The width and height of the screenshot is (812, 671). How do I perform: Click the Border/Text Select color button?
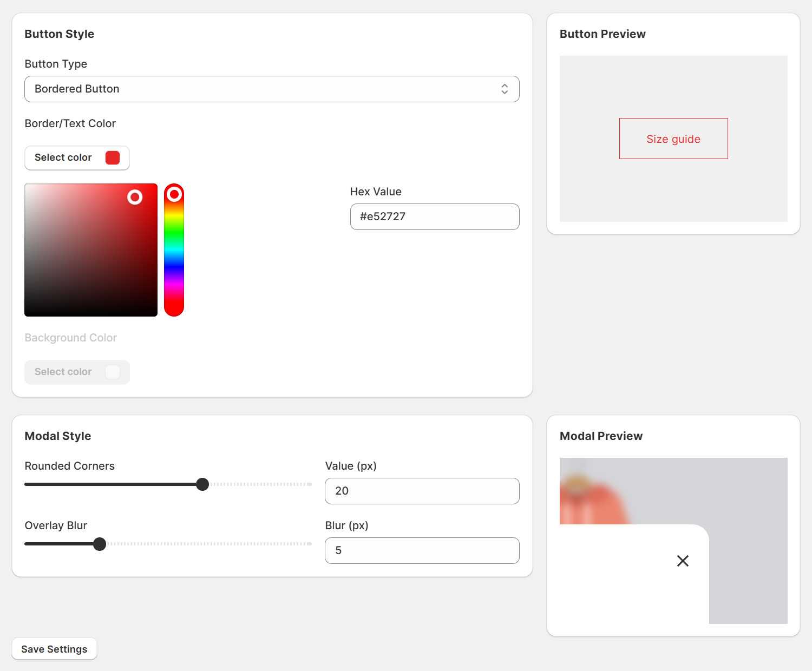pos(77,157)
